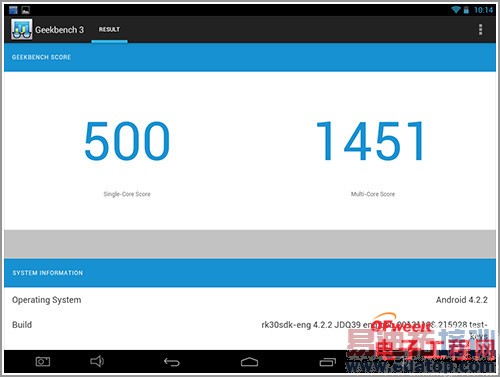Tap the battery status icon
Screen dimensions: 500x377
coord(466,10)
